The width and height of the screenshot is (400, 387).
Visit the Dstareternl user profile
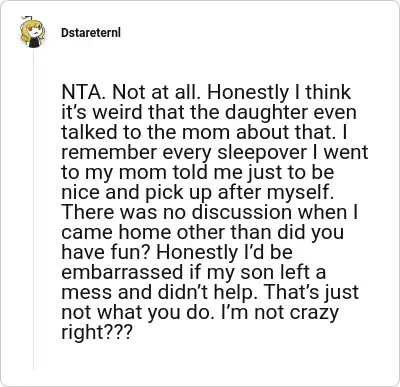point(91,33)
